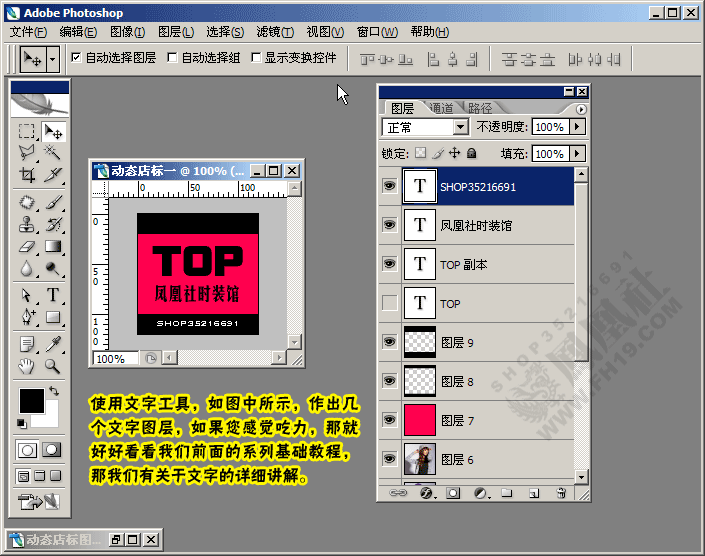Viewport: 705px width, 556px height.
Task: Click the background white color swatch
Action: 51,418
